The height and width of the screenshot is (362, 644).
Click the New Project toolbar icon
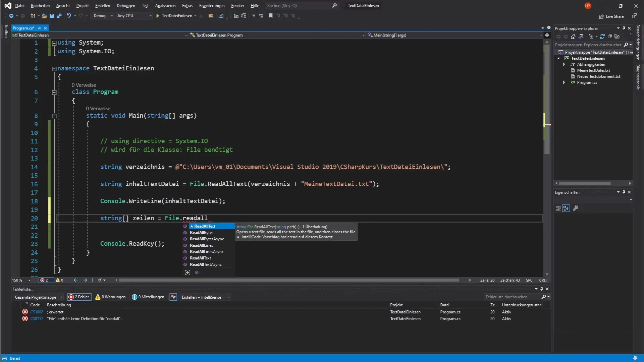pos(33,16)
